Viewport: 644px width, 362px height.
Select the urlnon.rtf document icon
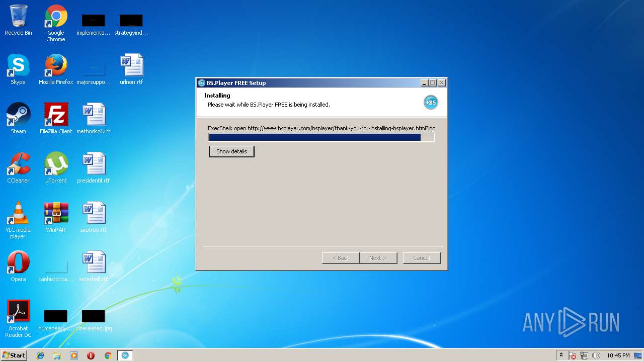[x=131, y=69]
